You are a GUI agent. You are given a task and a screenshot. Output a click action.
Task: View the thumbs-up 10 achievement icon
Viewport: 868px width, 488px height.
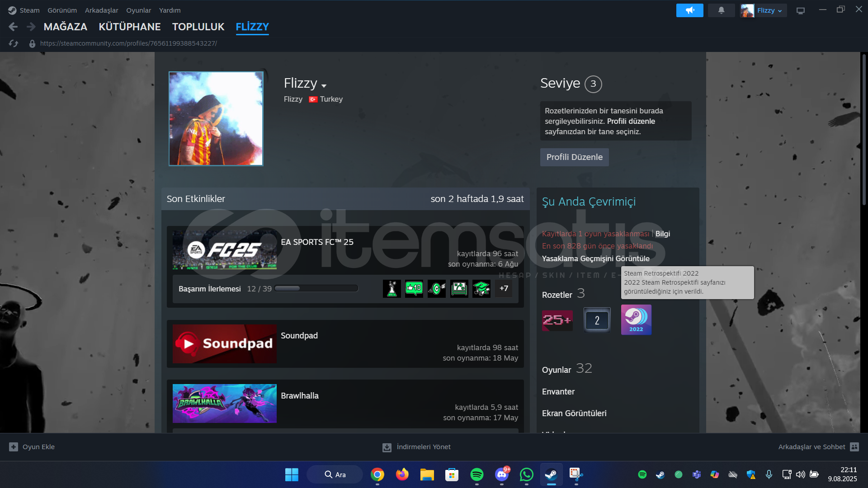point(414,288)
